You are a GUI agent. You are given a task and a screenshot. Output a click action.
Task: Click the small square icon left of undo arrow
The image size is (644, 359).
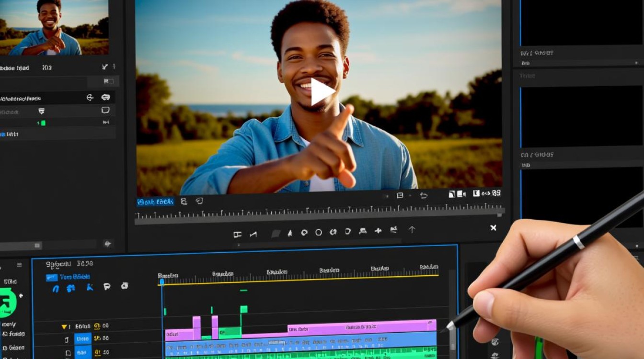click(x=400, y=195)
